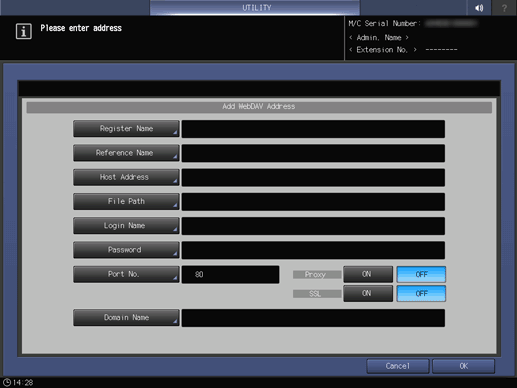
Task: Switch to the UTILITY tab
Action: pyautogui.click(x=255, y=8)
